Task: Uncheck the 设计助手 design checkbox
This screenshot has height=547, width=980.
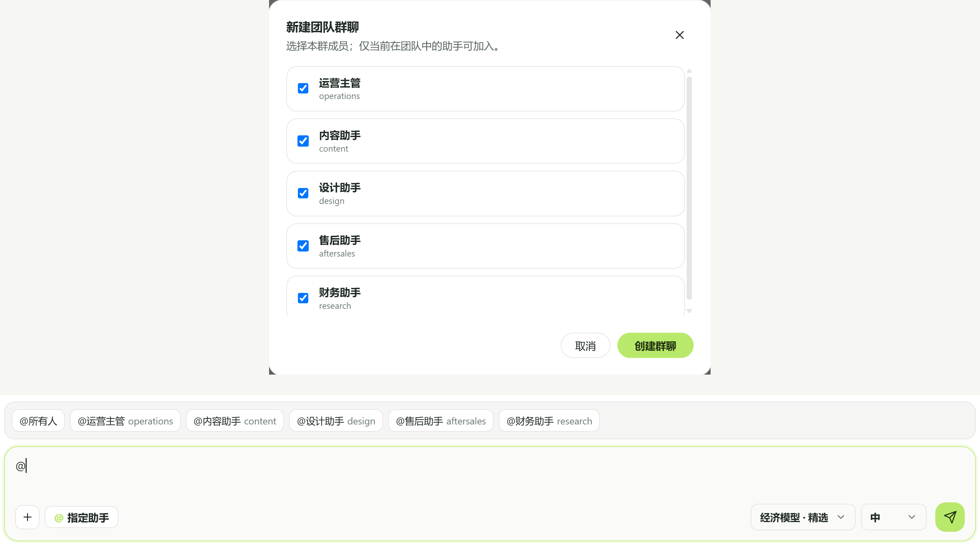Action: [303, 193]
